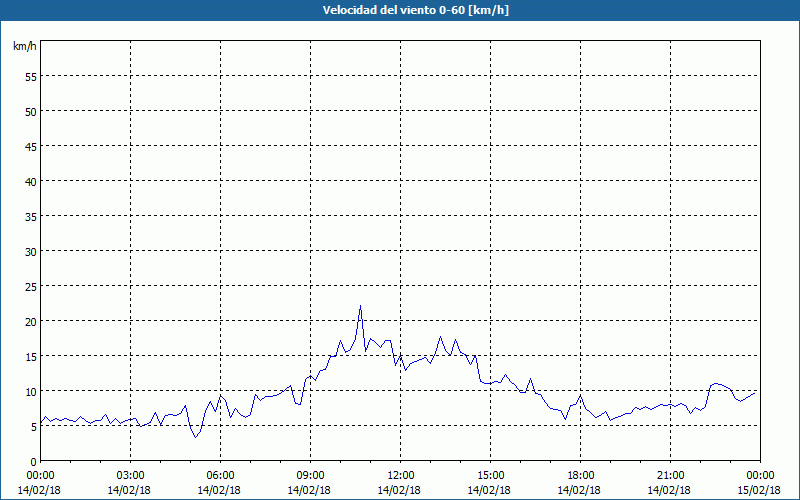Click the 50 value on the y-axis
The height and width of the screenshot is (500, 800).
click(31, 112)
